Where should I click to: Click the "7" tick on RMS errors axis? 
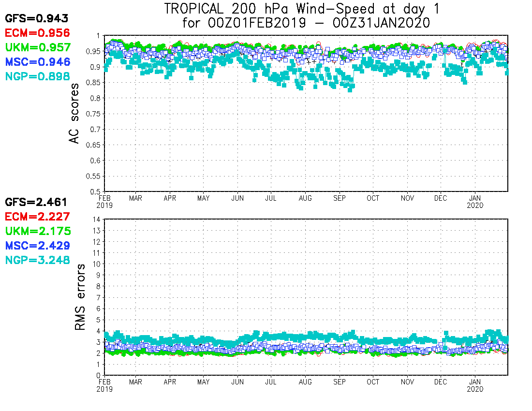(x=99, y=298)
